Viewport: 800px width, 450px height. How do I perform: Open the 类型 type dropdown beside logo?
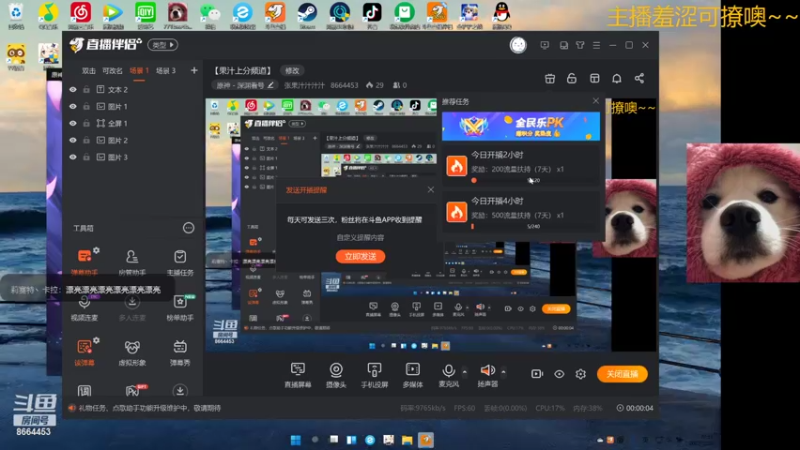[162, 45]
